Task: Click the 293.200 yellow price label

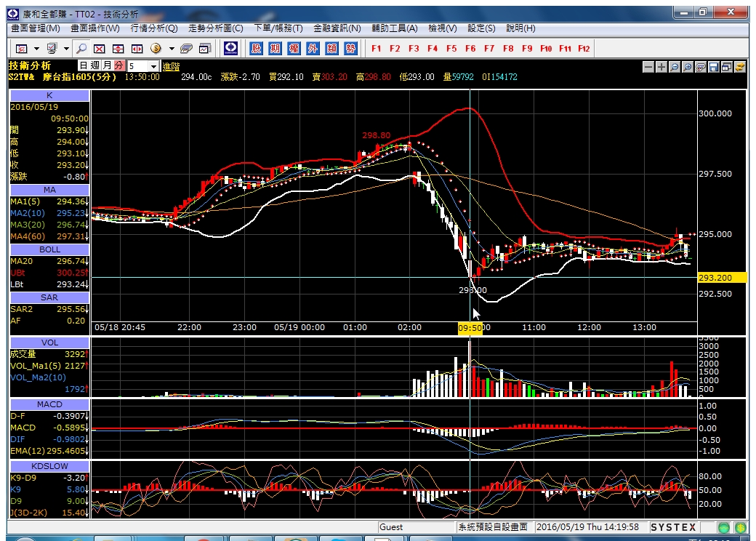Action: (x=722, y=278)
